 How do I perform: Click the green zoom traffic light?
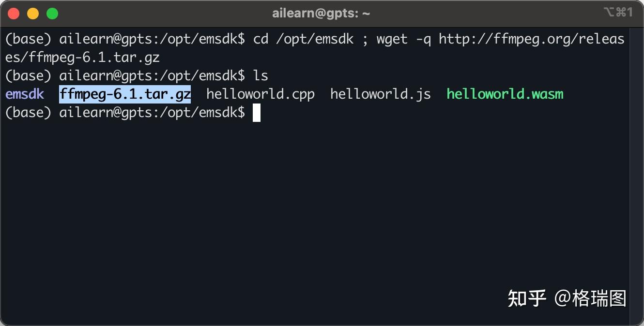click(x=52, y=14)
